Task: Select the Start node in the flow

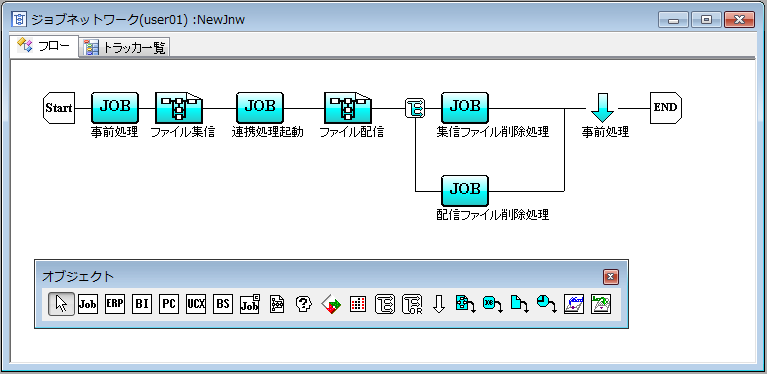Action: 59,108
